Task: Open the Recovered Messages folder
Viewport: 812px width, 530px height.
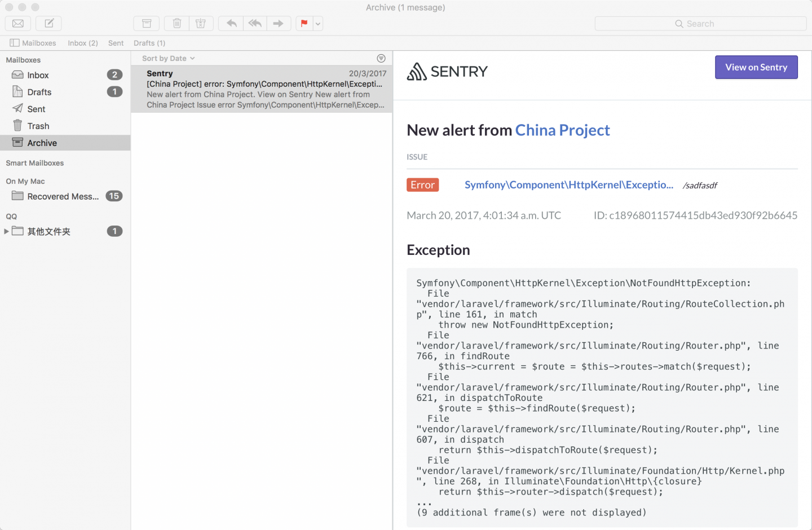Action: pyautogui.click(x=65, y=196)
